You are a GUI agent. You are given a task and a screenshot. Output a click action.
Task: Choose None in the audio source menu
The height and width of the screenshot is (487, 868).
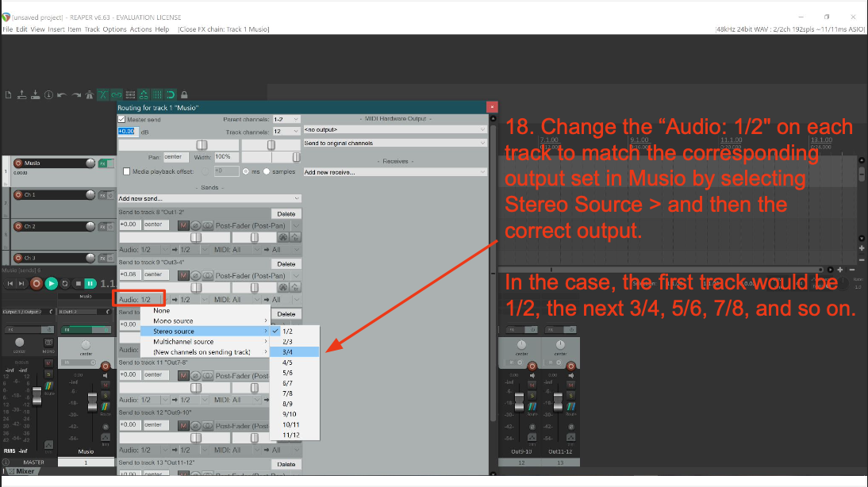(205, 310)
